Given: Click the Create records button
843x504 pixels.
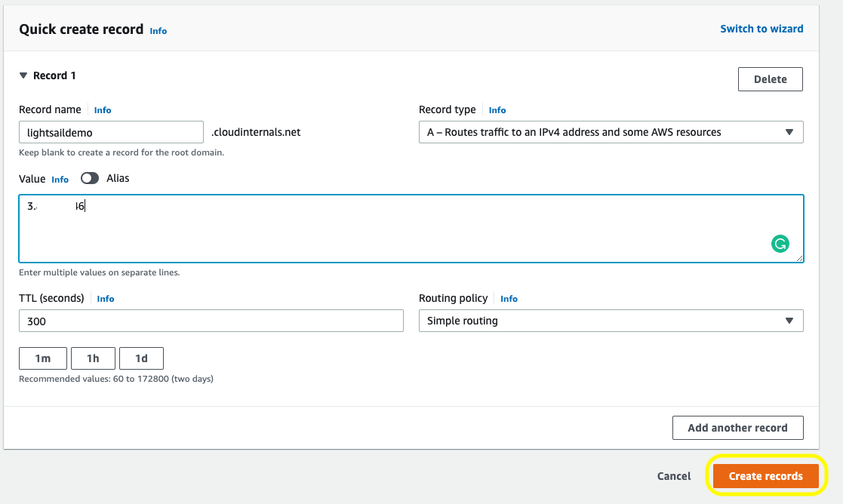Looking at the screenshot, I should (765, 475).
